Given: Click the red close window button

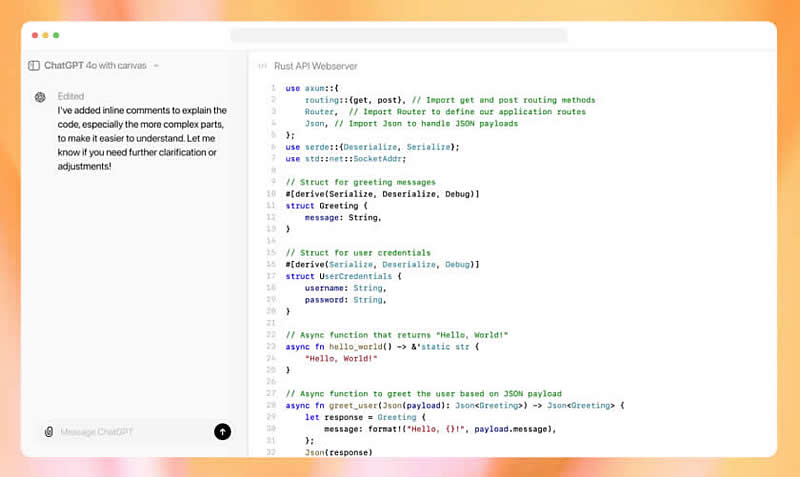Looking at the screenshot, I should pos(35,35).
